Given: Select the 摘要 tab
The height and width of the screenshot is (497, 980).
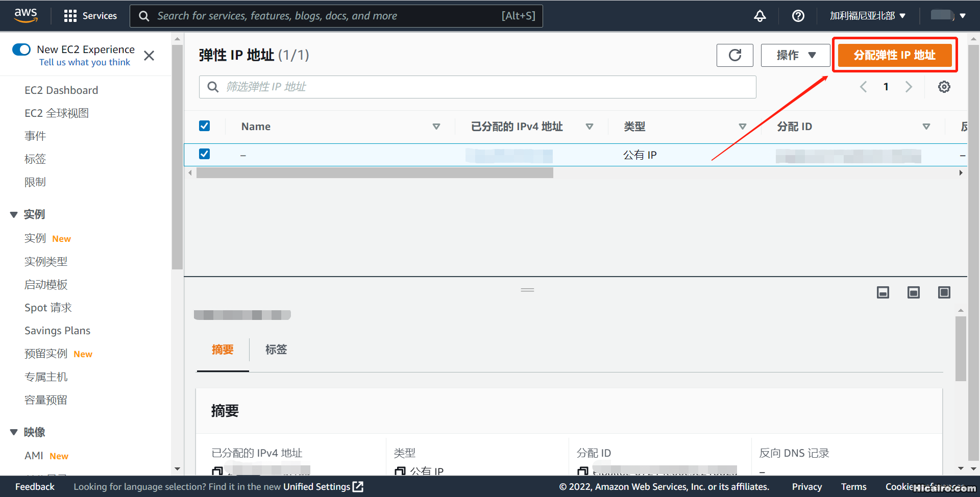Looking at the screenshot, I should [223, 350].
